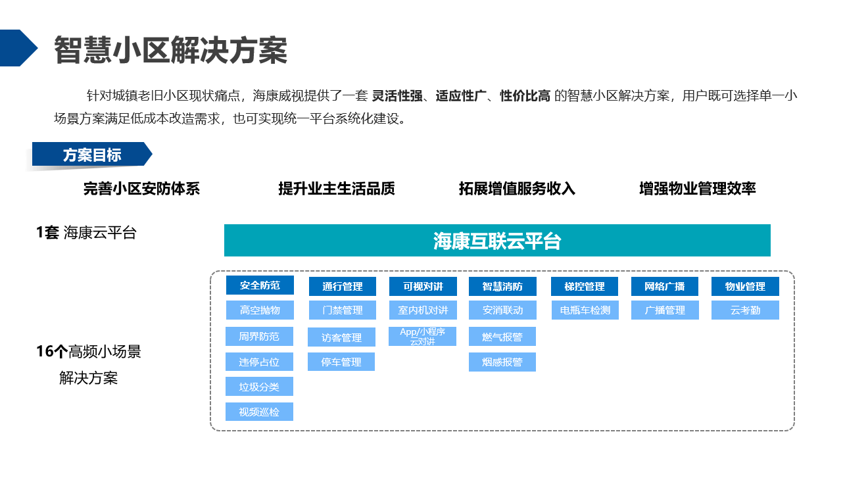The width and height of the screenshot is (868, 484).
Task: Click the 高空抛物 scenario box
Action: (260, 310)
